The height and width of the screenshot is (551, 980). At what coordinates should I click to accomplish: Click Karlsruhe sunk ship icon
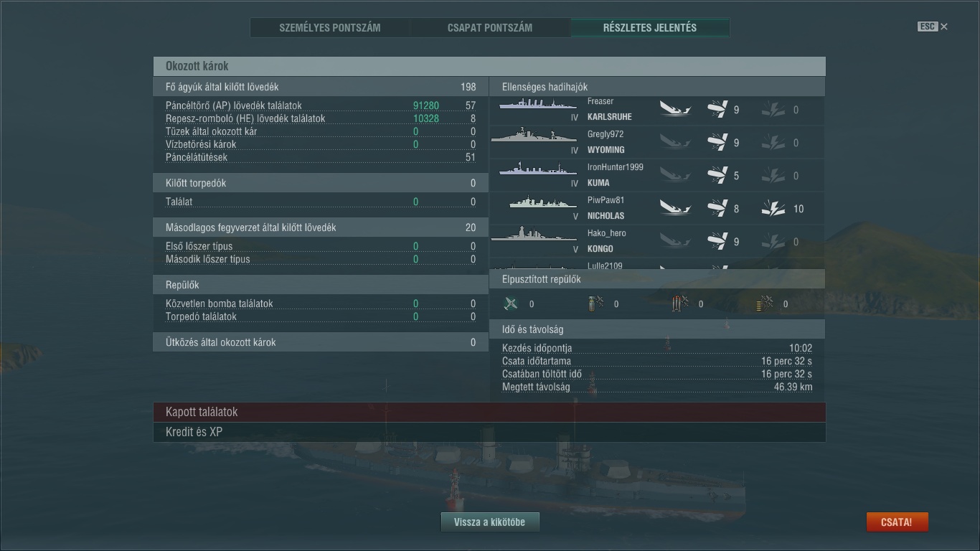tap(675, 110)
